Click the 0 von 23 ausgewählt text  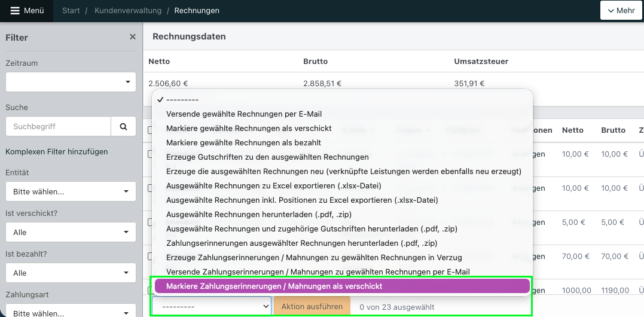[x=397, y=307]
